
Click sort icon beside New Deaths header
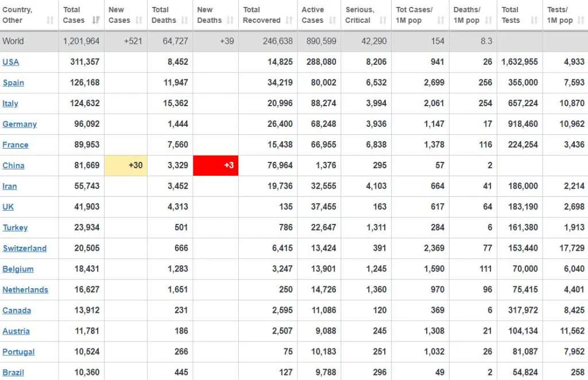click(x=231, y=20)
